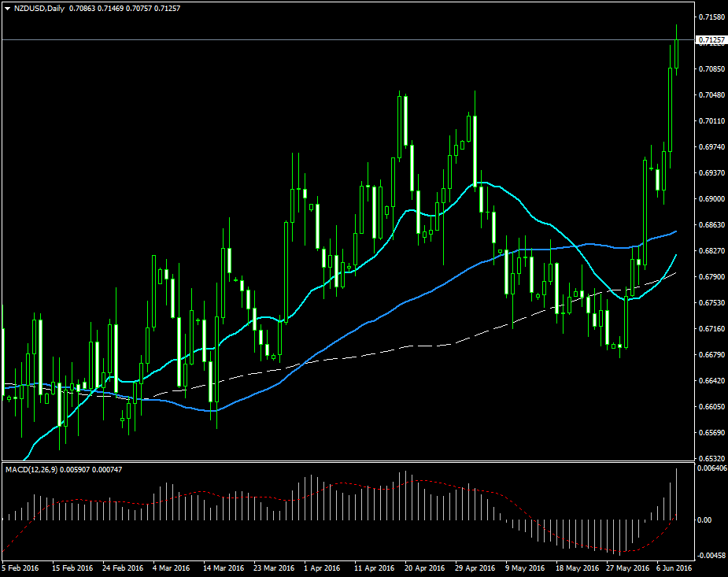Click the 27 May 2016 date label
This screenshot has height=577, width=728.
[x=626, y=568]
